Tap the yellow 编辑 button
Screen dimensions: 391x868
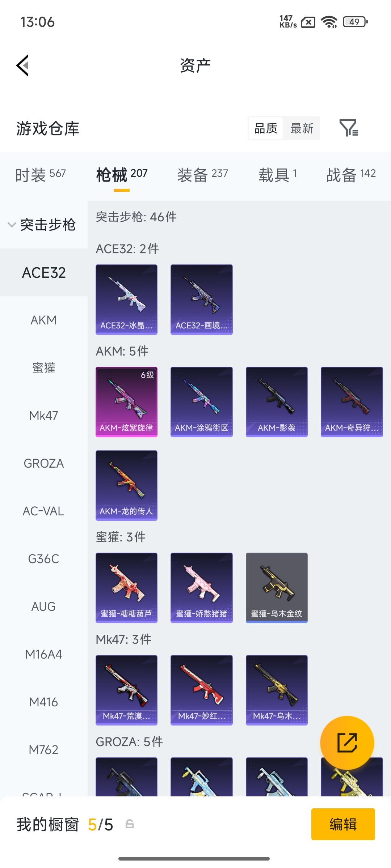[x=343, y=824]
